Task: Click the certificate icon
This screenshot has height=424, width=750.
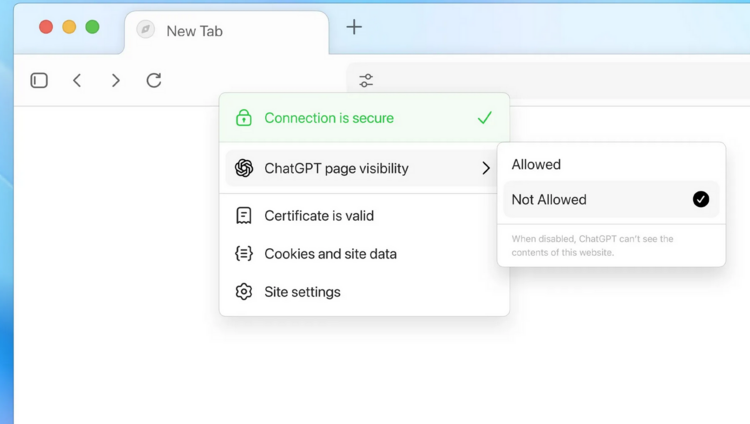Action: point(244,216)
